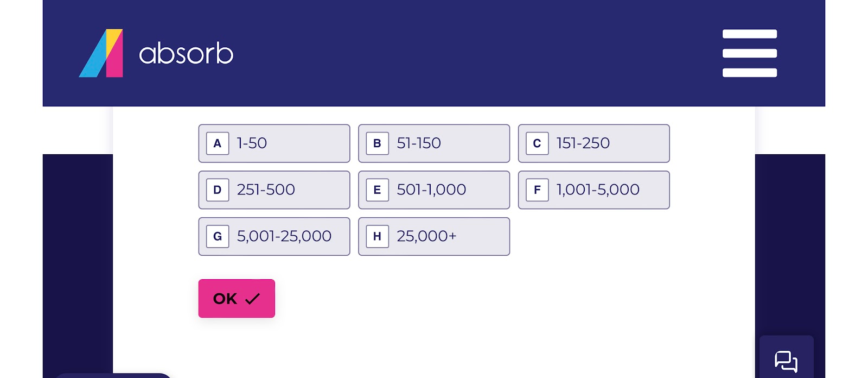The image size is (868, 378).
Task: Click the key hint badge labeled H
Action: point(377,236)
